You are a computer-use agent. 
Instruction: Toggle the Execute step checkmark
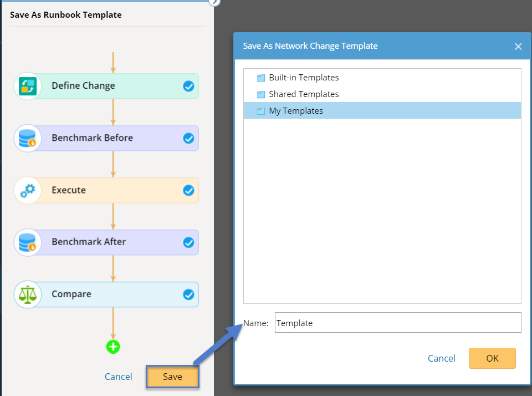click(x=188, y=191)
